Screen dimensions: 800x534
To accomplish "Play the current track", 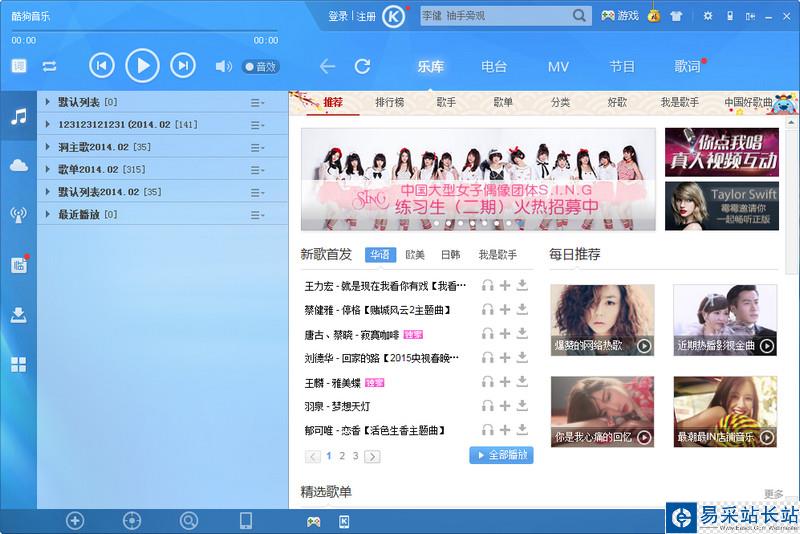I will (142, 65).
